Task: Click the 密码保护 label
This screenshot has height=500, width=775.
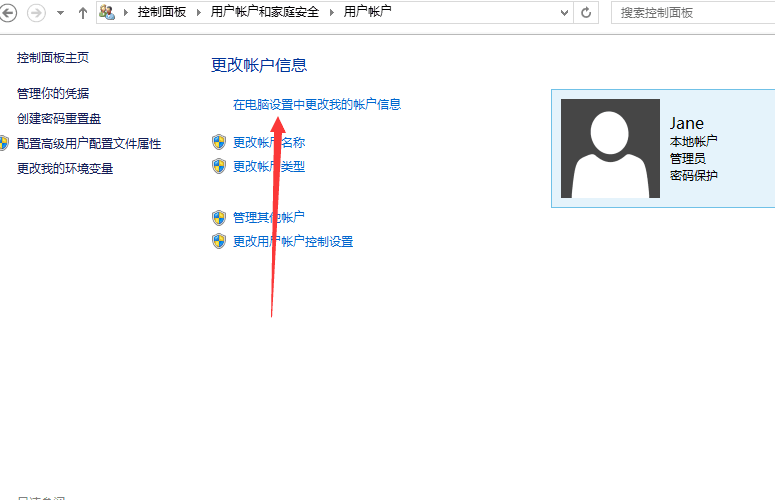Action: point(693,175)
